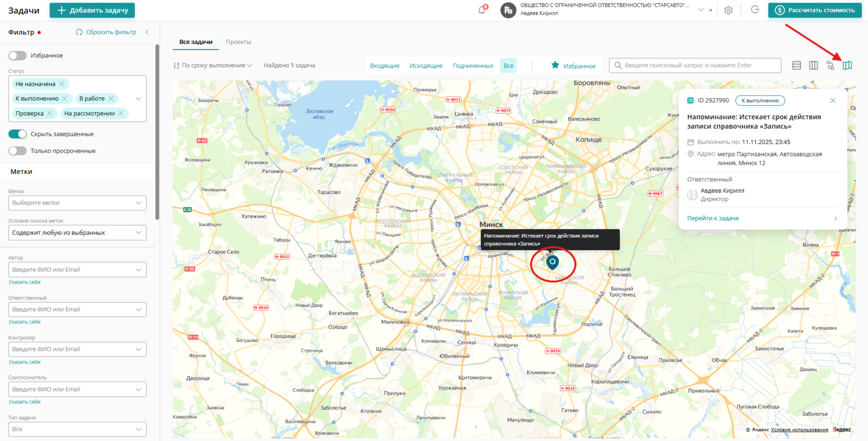Click the filter panel scrollbar
Viewport: 868px width, 441px height.
tap(157, 132)
